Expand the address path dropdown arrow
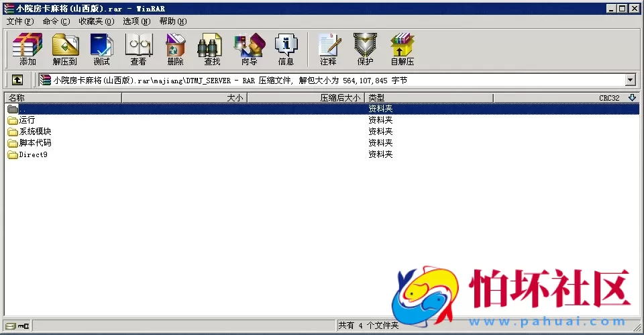The width and height of the screenshot is (644, 335). (x=630, y=81)
